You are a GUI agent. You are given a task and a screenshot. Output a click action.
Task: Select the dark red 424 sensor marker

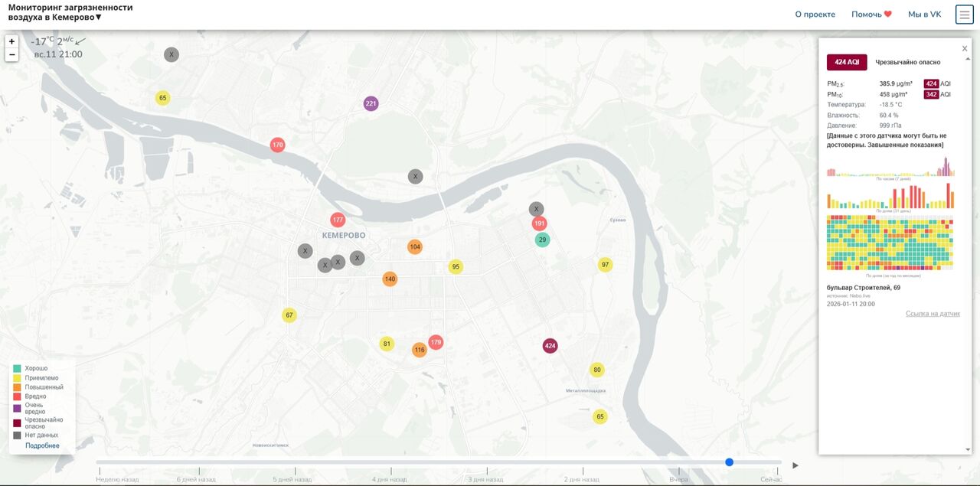click(x=550, y=346)
